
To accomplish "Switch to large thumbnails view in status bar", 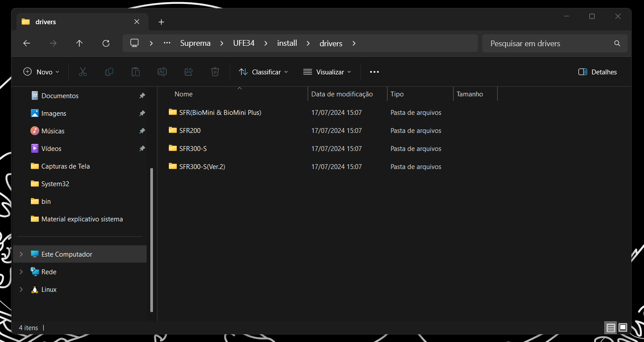I will tap(623, 327).
